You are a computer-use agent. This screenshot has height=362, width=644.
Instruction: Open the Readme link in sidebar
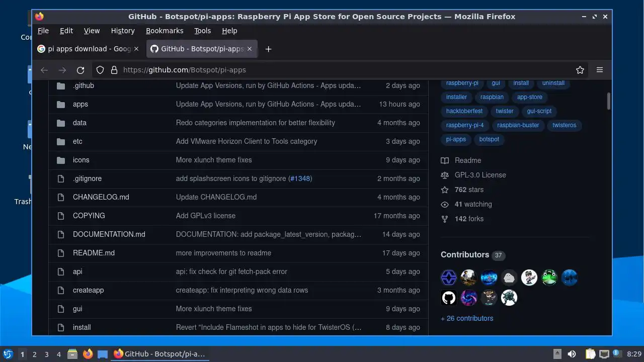click(x=468, y=160)
